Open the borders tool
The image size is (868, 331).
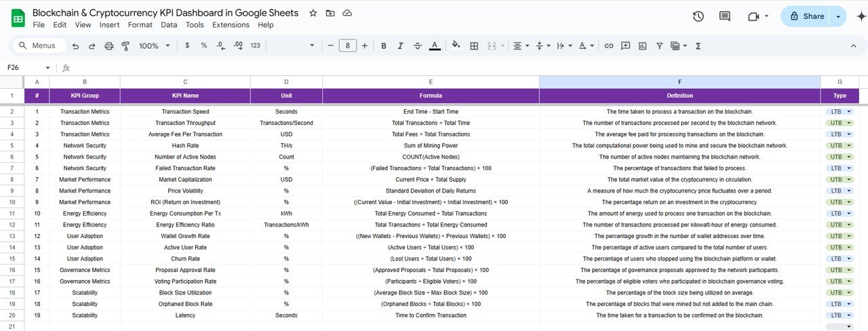coord(474,45)
